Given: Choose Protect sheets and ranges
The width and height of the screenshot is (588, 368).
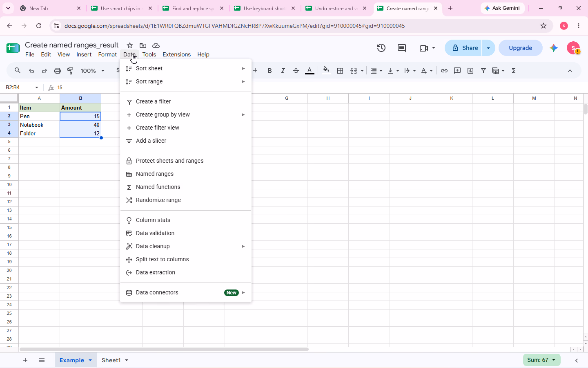Looking at the screenshot, I should click(186, 161).
